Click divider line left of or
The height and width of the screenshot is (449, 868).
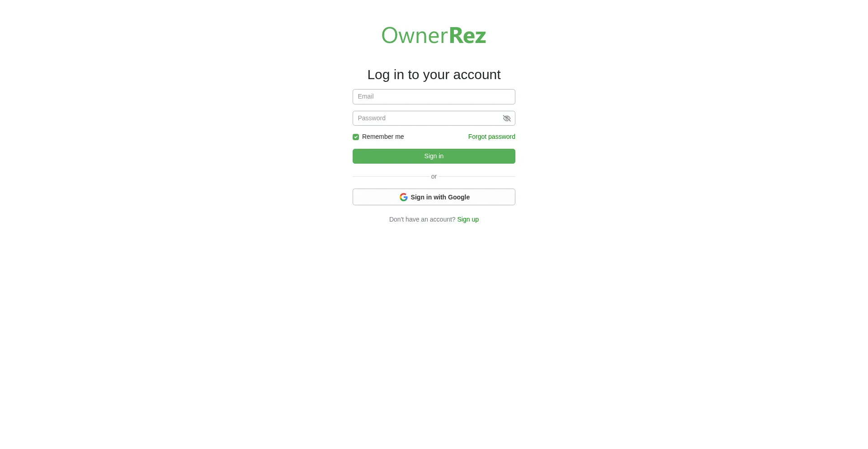[391, 176]
